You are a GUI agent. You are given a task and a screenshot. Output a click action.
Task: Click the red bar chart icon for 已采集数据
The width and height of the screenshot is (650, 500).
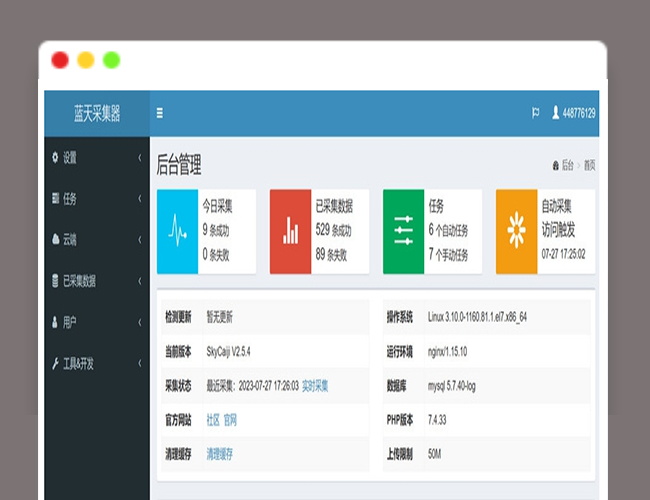coord(290,232)
